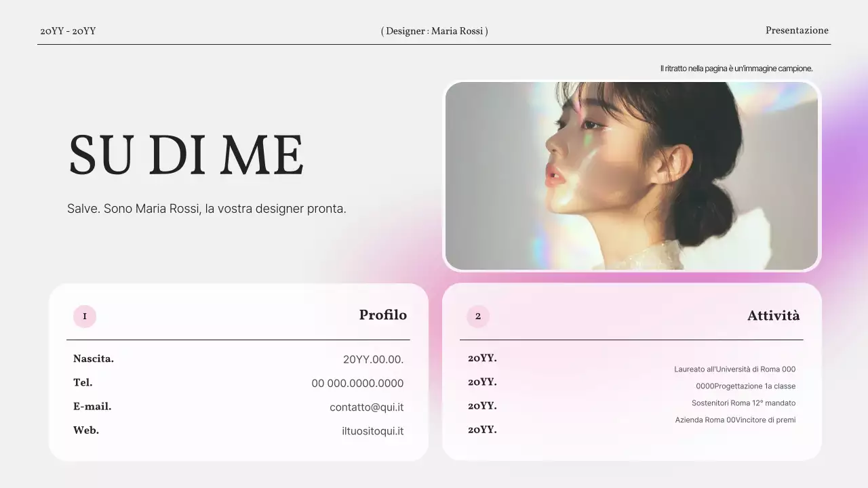868x488 pixels.
Task: Click the sample portrait disclaimer caption
Action: (736, 68)
